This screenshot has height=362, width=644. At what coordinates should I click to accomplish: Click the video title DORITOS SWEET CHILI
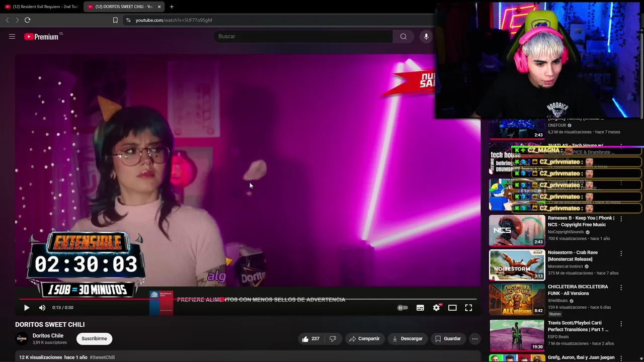tap(50, 325)
